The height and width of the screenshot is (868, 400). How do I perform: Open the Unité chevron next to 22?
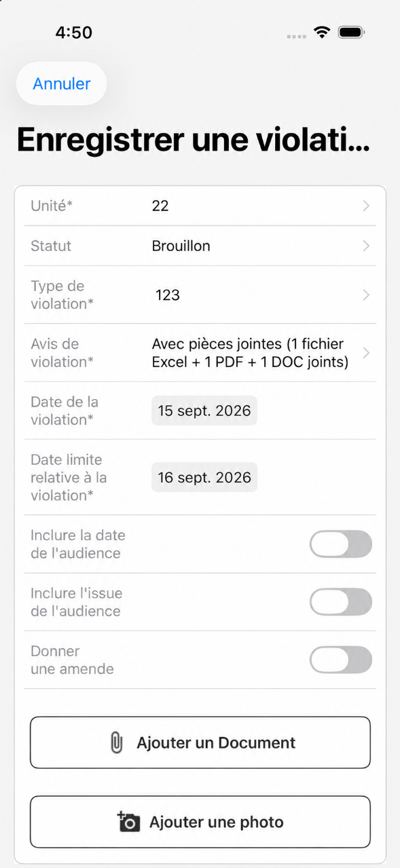pos(366,206)
